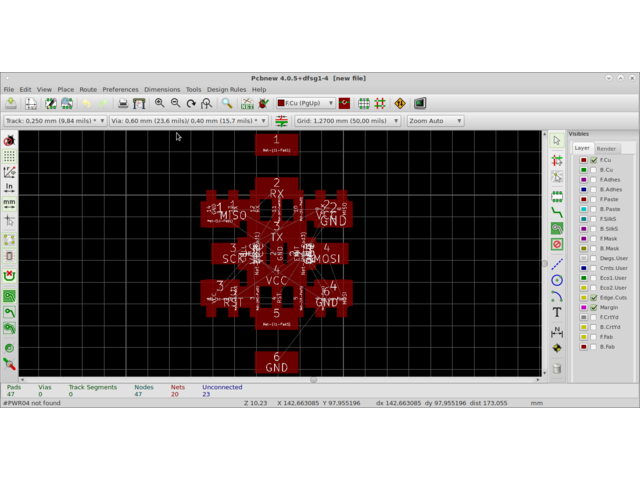Select the Delete items trash tool
The image size is (640, 480).
tap(557, 369)
